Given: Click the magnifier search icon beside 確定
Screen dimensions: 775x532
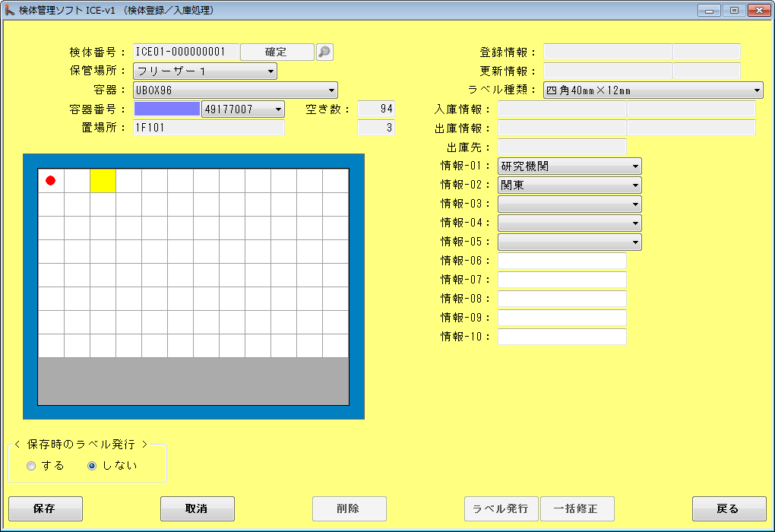Looking at the screenshot, I should (x=324, y=52).
